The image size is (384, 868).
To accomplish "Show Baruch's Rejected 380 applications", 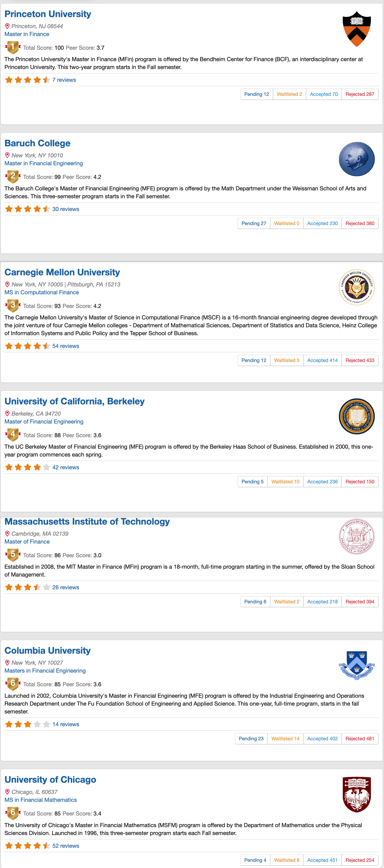I will click(x=360, y=223).
